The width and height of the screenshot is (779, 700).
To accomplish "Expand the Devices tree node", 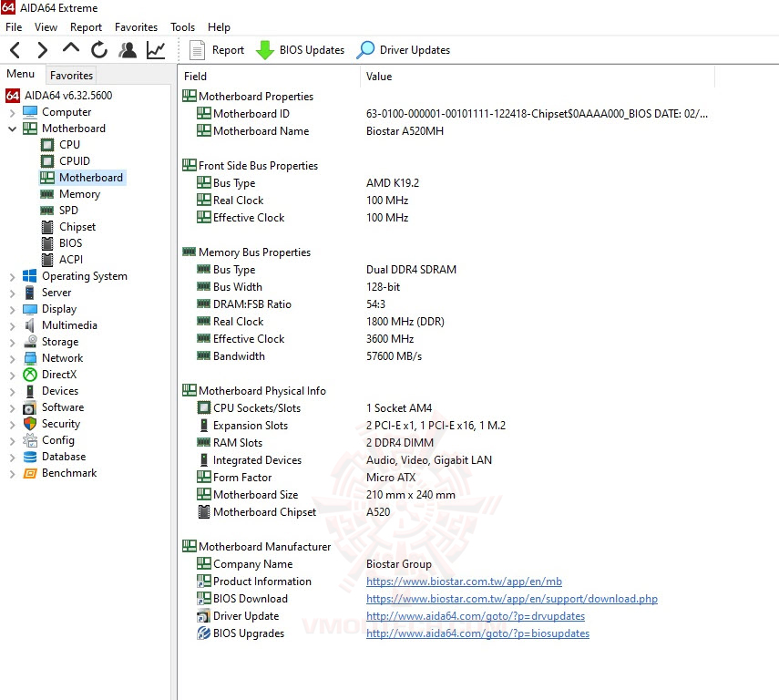I will (x=13, y=392).
